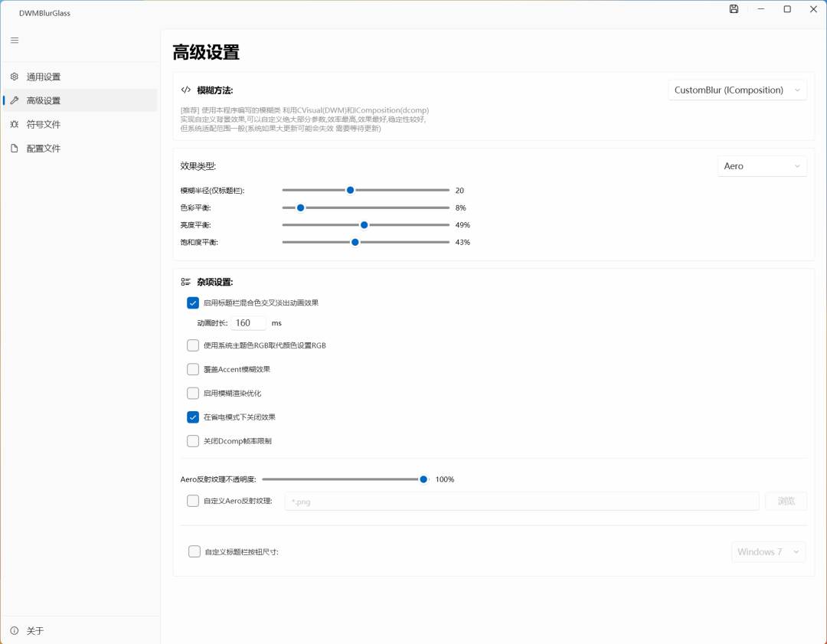Click the hamburger menu icon at top left
Screen dimensions: 827x644
(14, 40)
